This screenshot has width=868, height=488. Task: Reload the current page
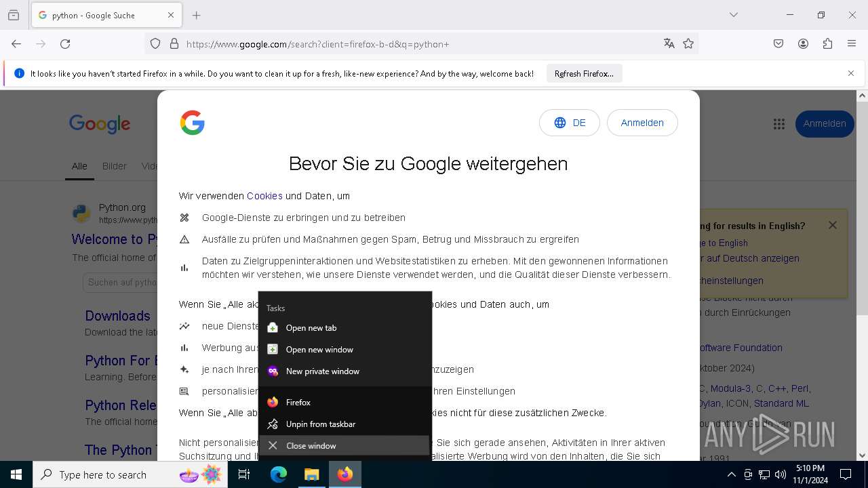[65, 44]
